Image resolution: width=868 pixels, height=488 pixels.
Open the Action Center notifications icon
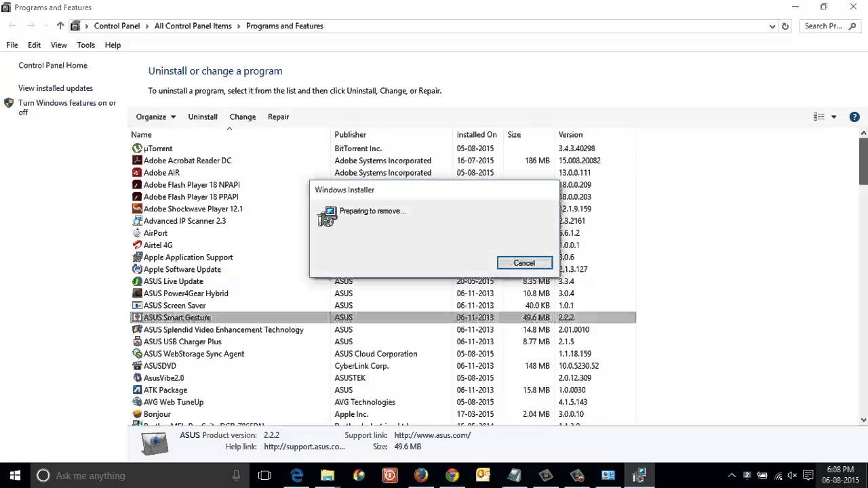[x=809, y=476]
